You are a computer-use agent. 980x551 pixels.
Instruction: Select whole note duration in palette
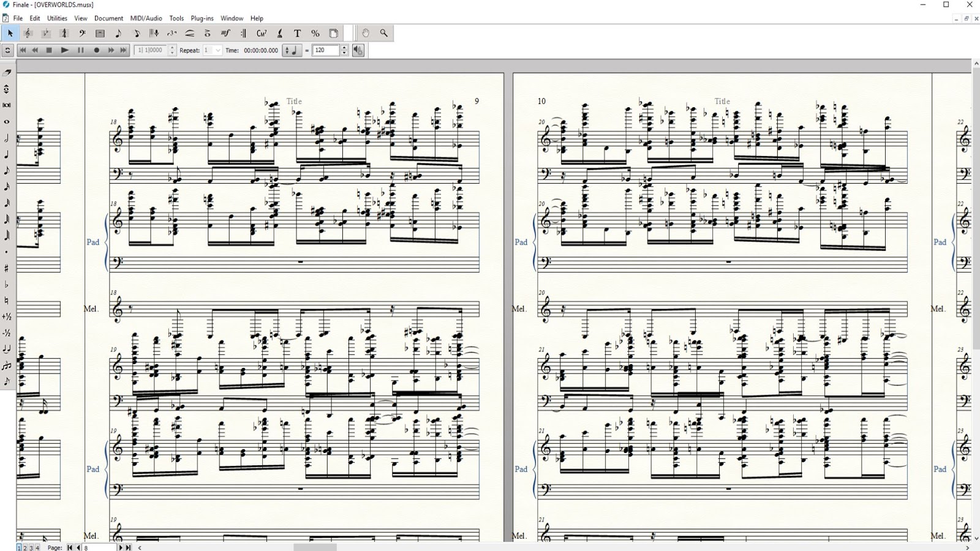coord(7,121)
